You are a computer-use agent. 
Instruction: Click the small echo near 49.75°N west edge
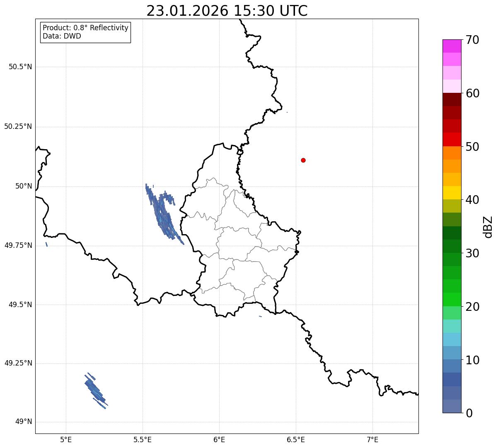[x=46, y=244]
